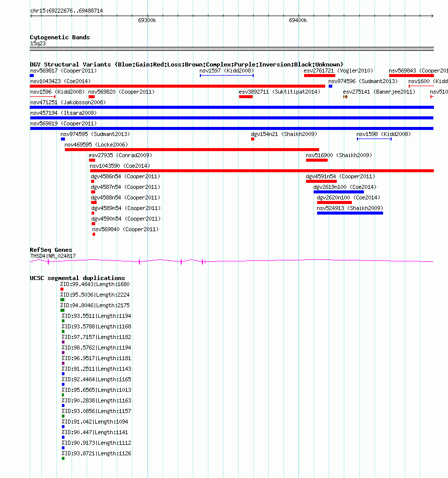Click dgv4588n54 (Cooper2011) label

click(x=125, y=197)
